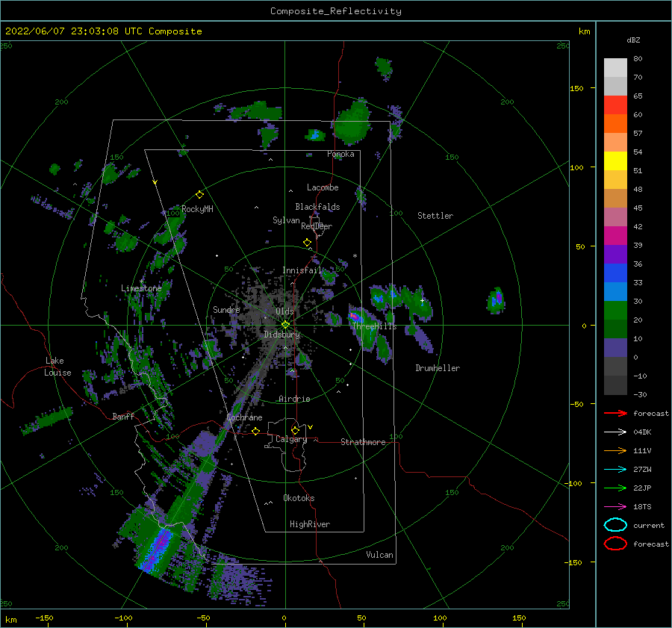Click the red forecast arrow legend icon
This screenshot has height=628, width=672.
[x=615, y=413]
